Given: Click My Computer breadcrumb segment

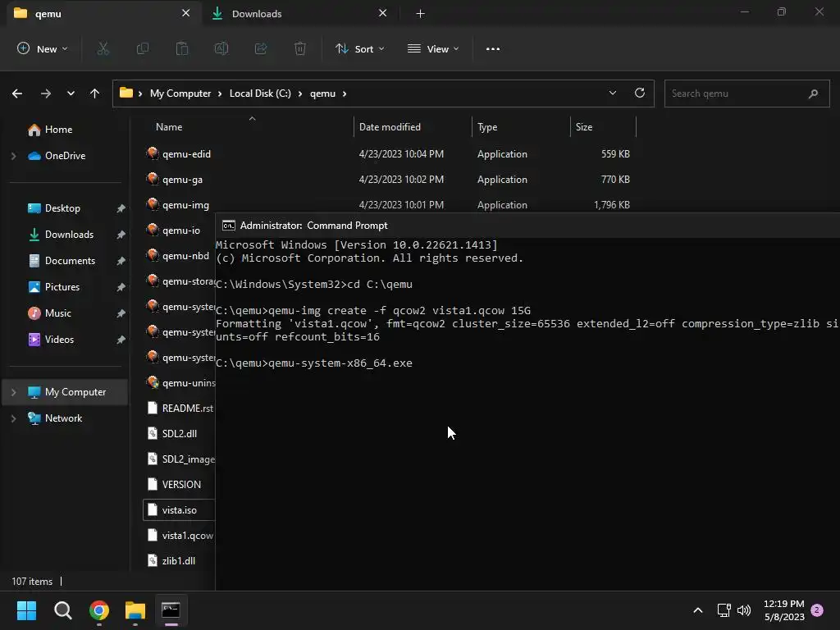Looking at the screenshot, I should [180, 94].
